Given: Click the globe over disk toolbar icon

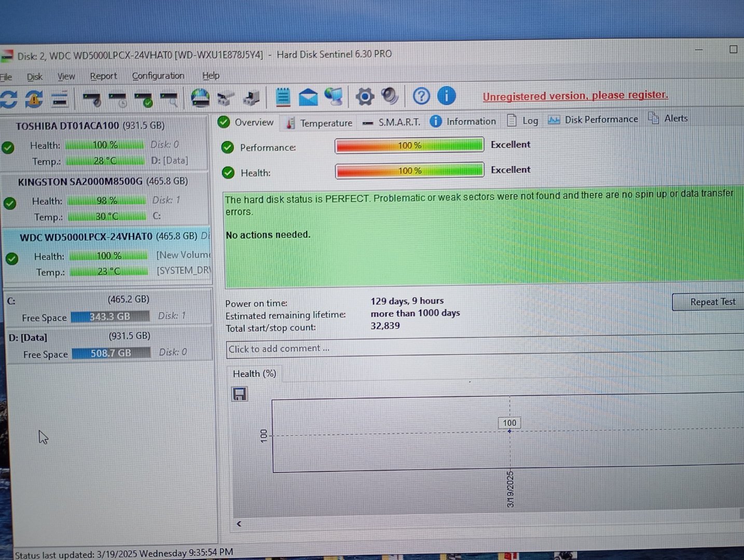Looking at the screenshot, I should point(200,98).
